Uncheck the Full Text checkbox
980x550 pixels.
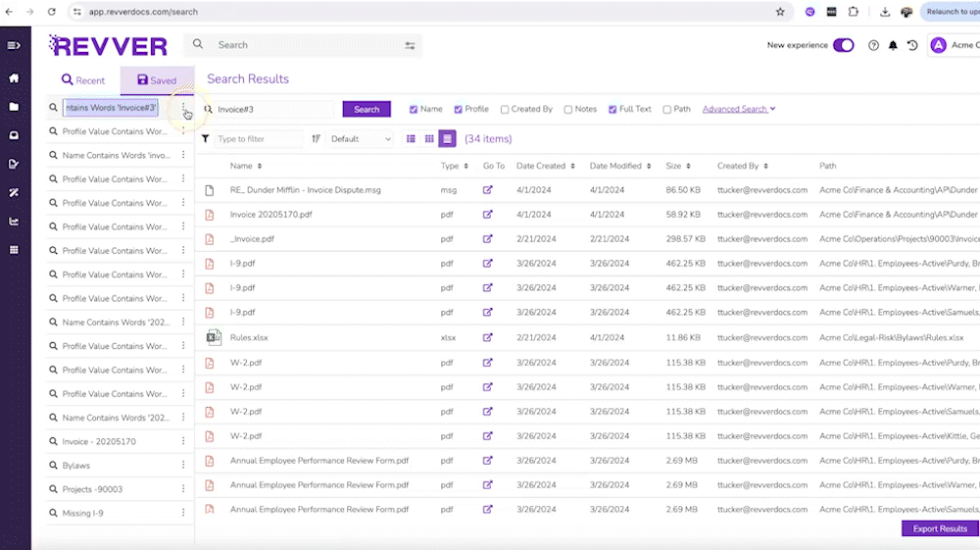(x=612, y=110)
